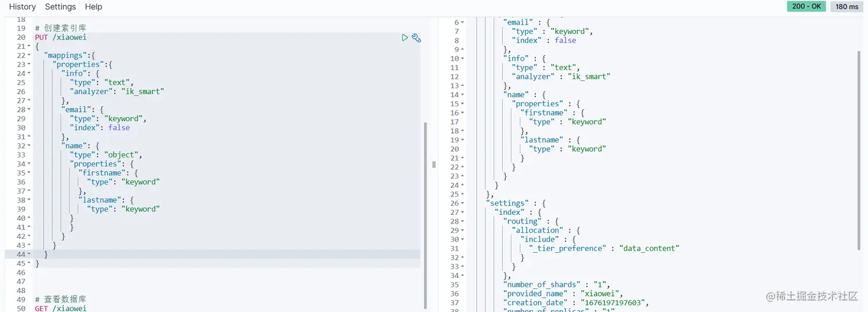Click the response pane vertical scrollbar

[x=859, y=151]
